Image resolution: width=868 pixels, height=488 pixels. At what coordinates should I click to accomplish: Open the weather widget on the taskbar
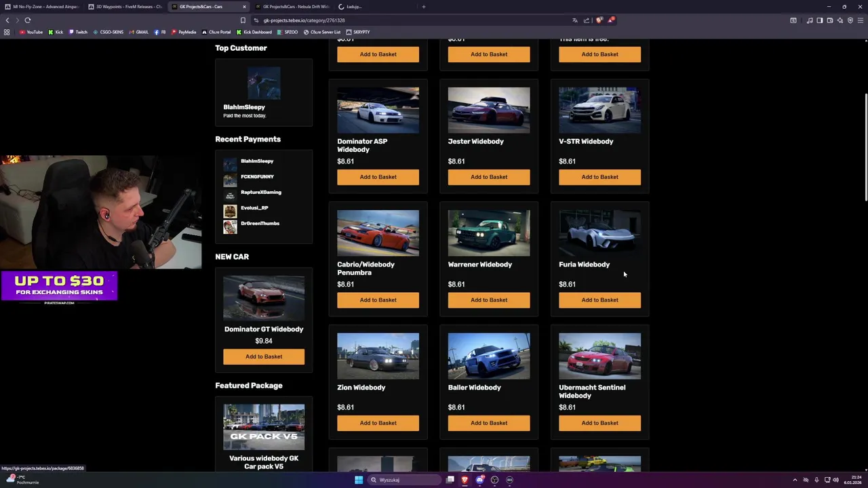pos(22,480)
